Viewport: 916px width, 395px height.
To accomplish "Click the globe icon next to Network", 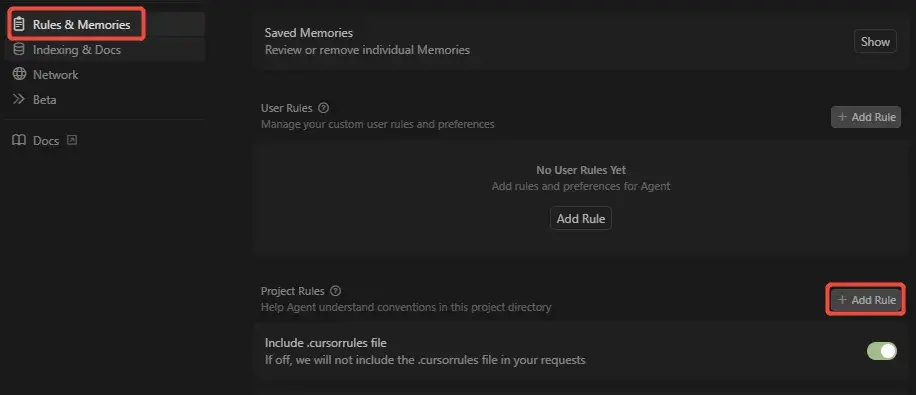I will pos(19,74).
